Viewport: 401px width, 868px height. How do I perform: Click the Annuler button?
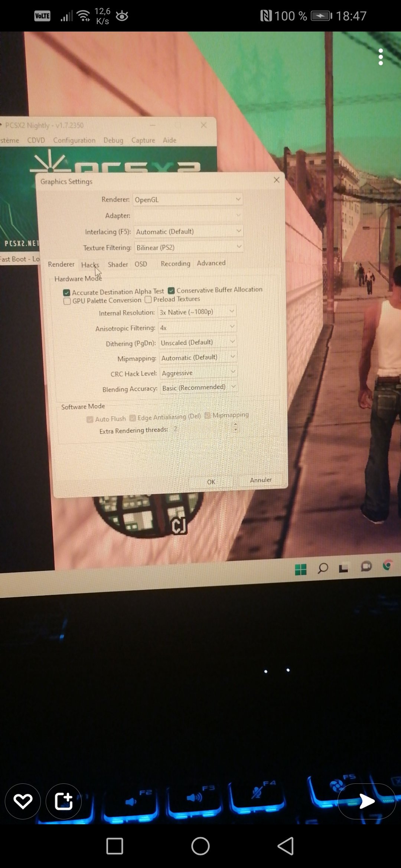tap(261, 480)
